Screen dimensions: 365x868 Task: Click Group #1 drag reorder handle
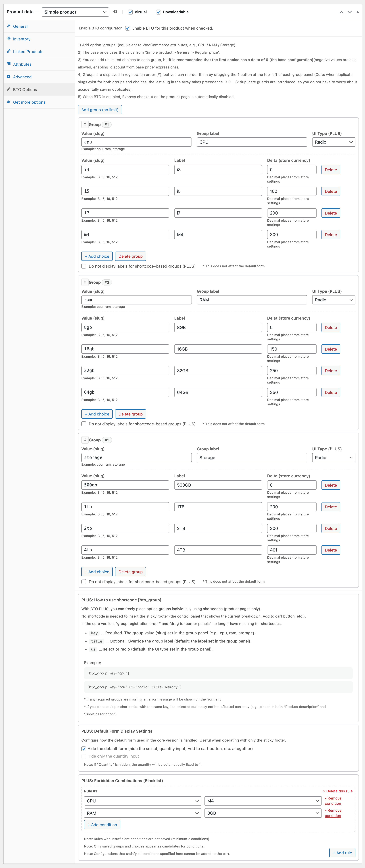tap(85, 124)
